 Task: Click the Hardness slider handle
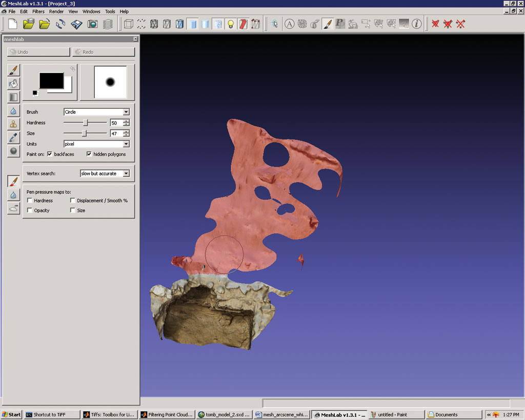[86, 123]
